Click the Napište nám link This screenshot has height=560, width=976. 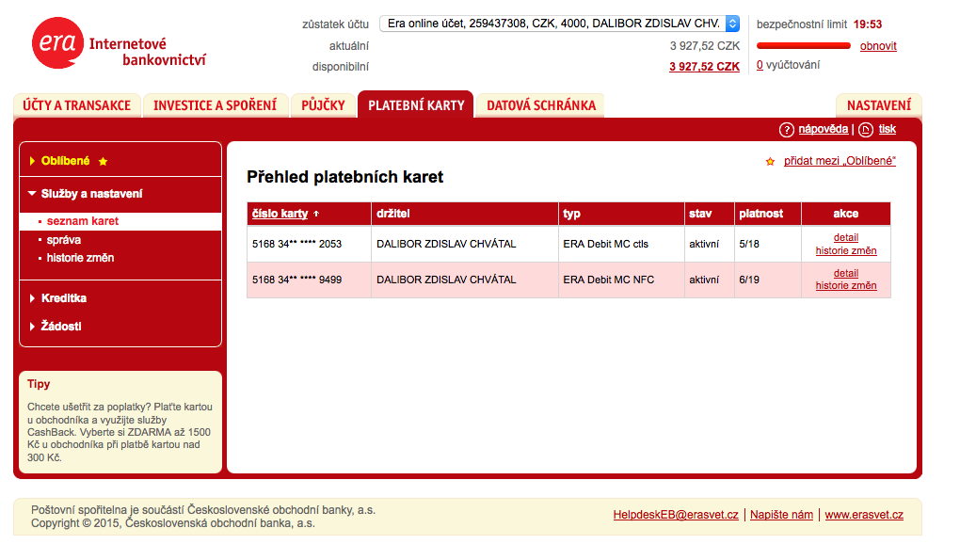(781, 515)
